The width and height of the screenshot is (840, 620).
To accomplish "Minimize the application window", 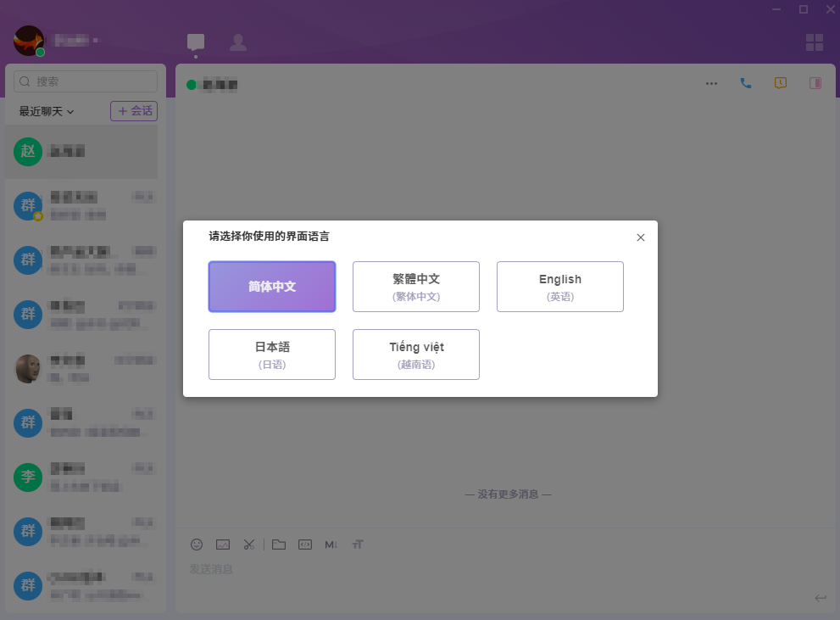I will [776, 9].
